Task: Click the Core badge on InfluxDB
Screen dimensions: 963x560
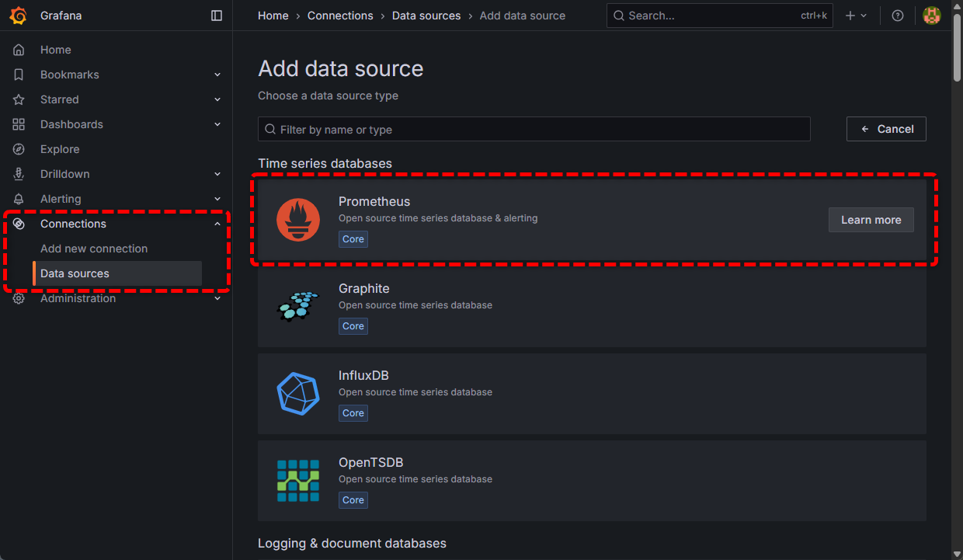Action: coord(353,413)
